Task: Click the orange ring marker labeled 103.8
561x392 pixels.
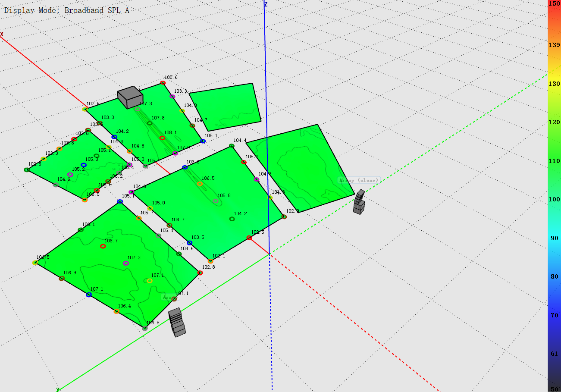Action: point(59,149)
